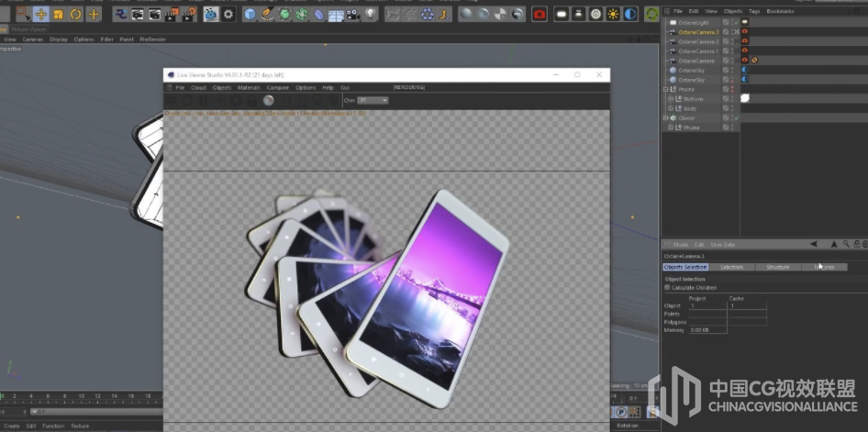Click the first OctaneSky environment tag
Image resolution: width=868 pixels, height=432 pixels.
744,71
